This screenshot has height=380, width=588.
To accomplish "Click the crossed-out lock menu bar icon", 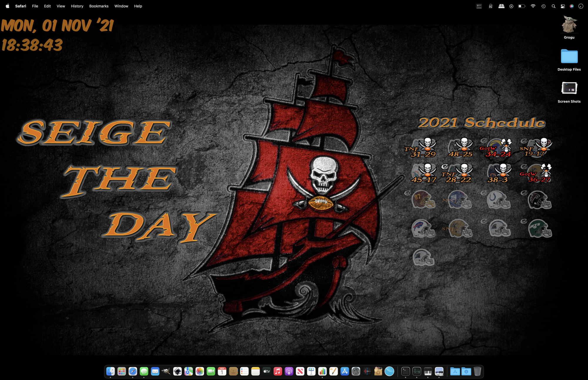I will pos(490,6).
